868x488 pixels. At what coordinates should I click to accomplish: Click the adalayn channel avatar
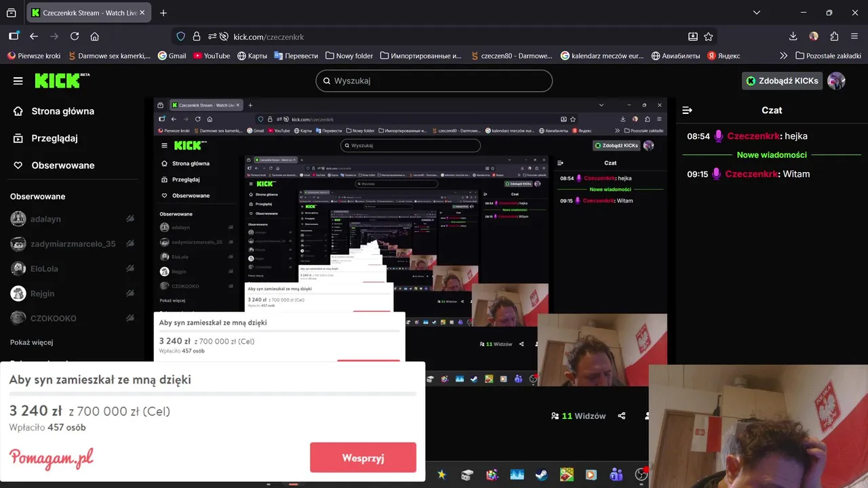click(18, 219)
